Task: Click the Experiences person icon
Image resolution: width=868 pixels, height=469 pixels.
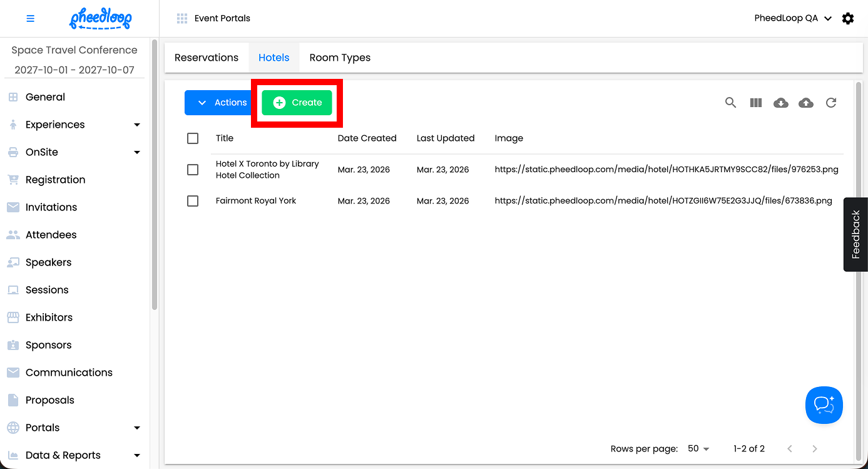Action: coord(13,125)
